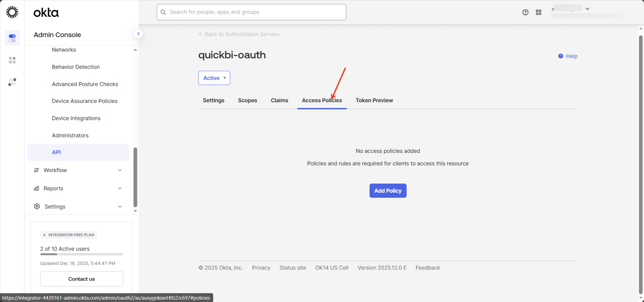Open the Active status dropdown
The width and height of the screenshot is (644, 302).
pos(214,78)
